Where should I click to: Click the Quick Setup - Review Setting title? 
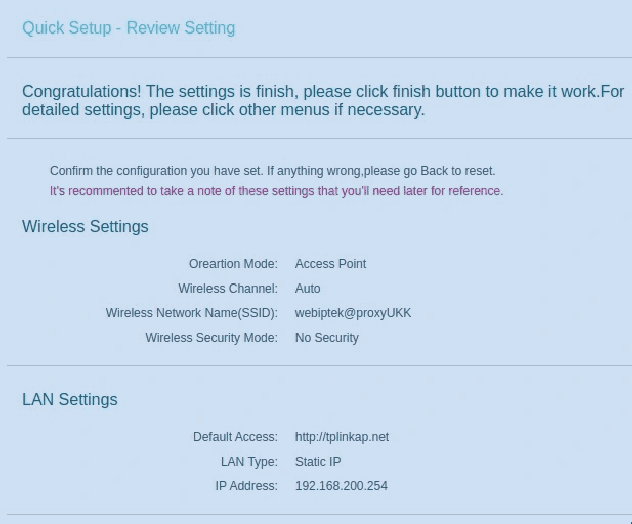(x=128, y=28)
